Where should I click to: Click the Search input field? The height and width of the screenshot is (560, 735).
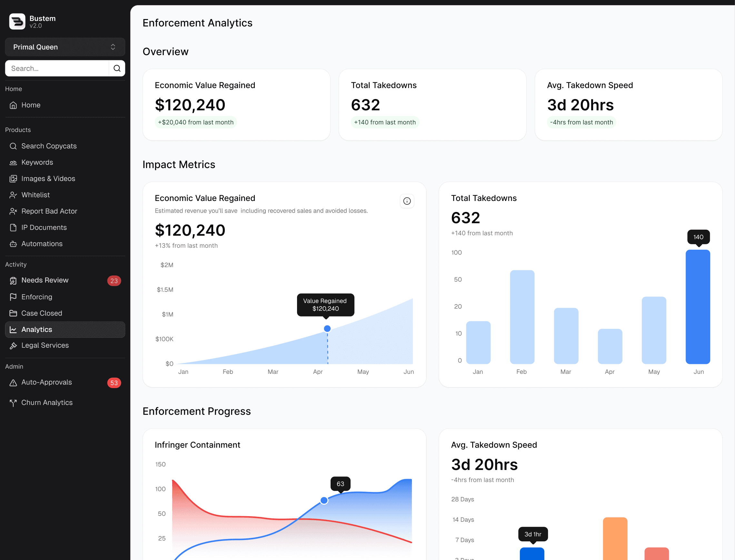point(57,68)
